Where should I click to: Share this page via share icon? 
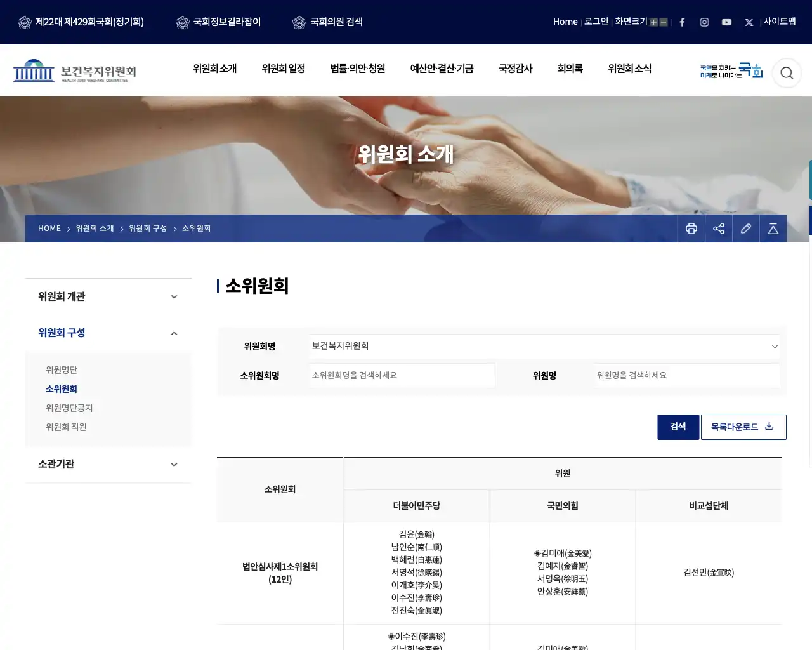tap(719, 229)
